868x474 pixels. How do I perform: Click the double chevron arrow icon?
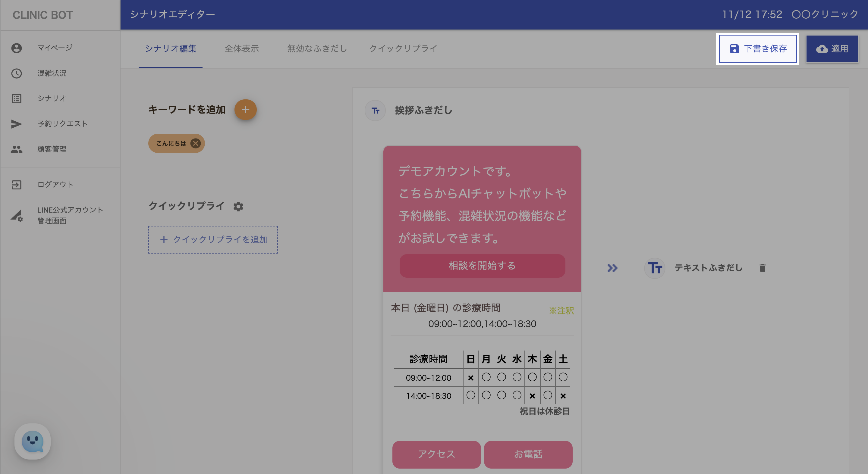pos(612,268)
